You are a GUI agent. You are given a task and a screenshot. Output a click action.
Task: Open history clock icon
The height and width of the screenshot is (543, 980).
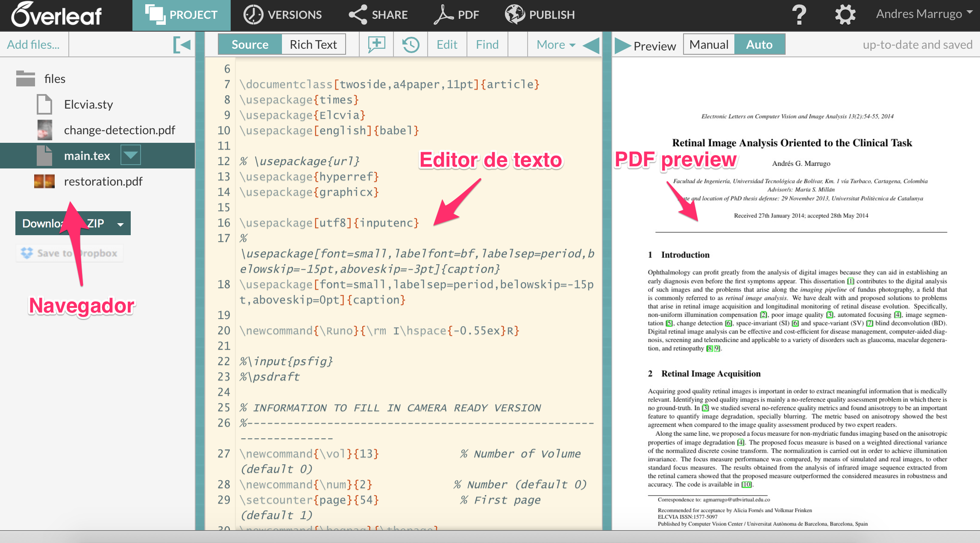(x=411, y=44)
